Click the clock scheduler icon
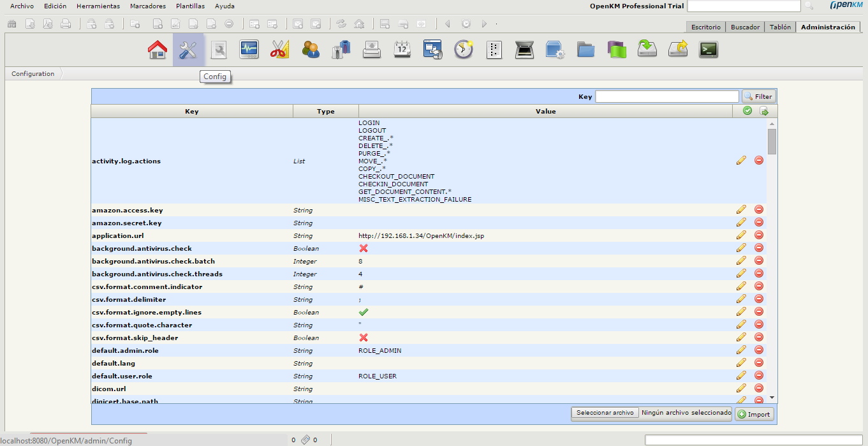The width and height of the screenshot is (868, 446). click(464, 50)
